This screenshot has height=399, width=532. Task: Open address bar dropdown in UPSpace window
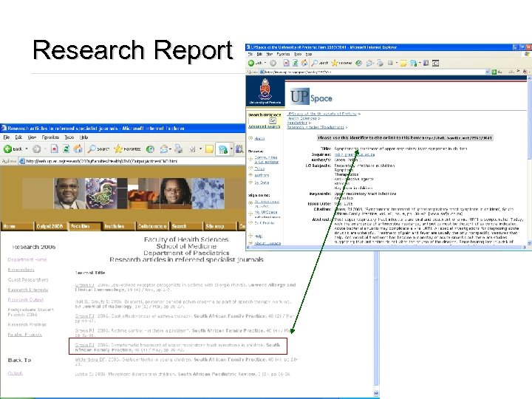click(488, 72)
